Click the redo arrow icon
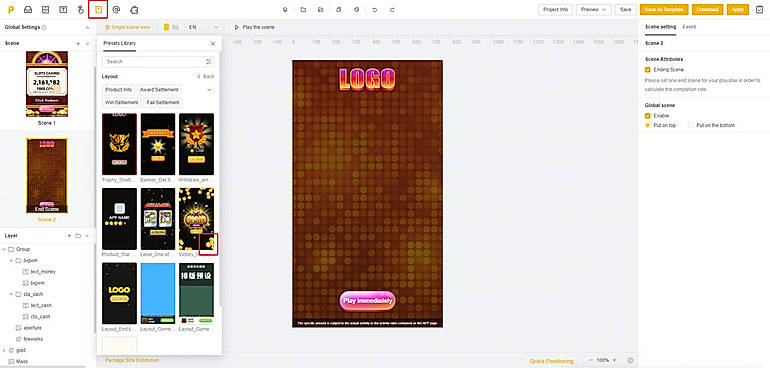The image size is (770, 368). (391, 9)
